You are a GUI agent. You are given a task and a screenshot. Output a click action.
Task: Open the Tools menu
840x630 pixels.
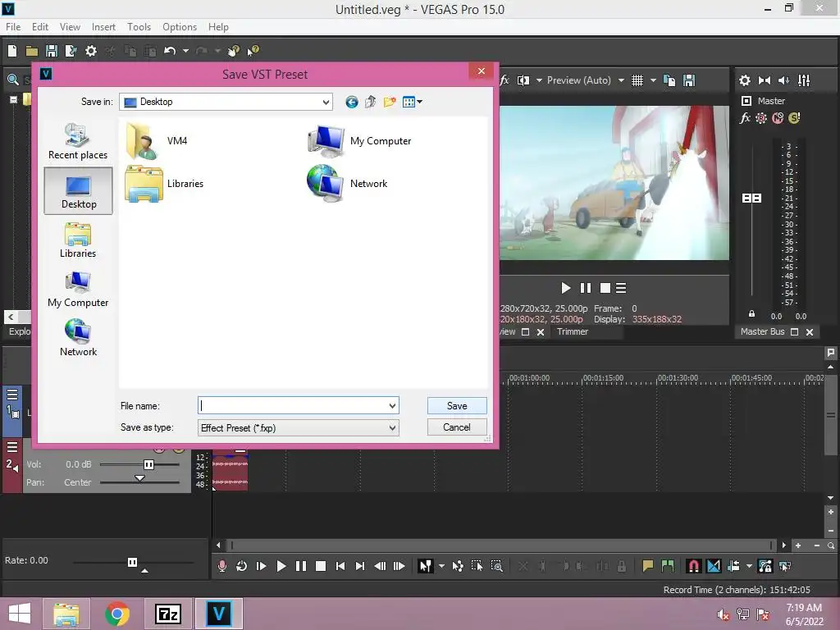click(139, 27)
